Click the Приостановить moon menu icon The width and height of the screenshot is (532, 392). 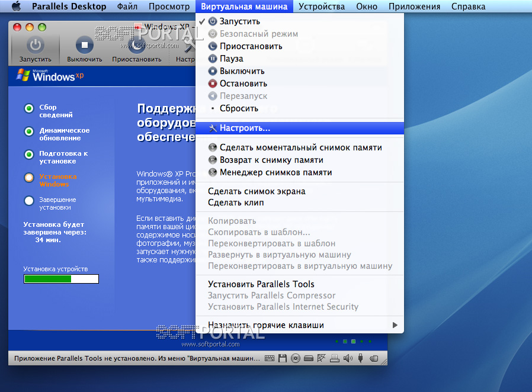click(x=213, y=46)
